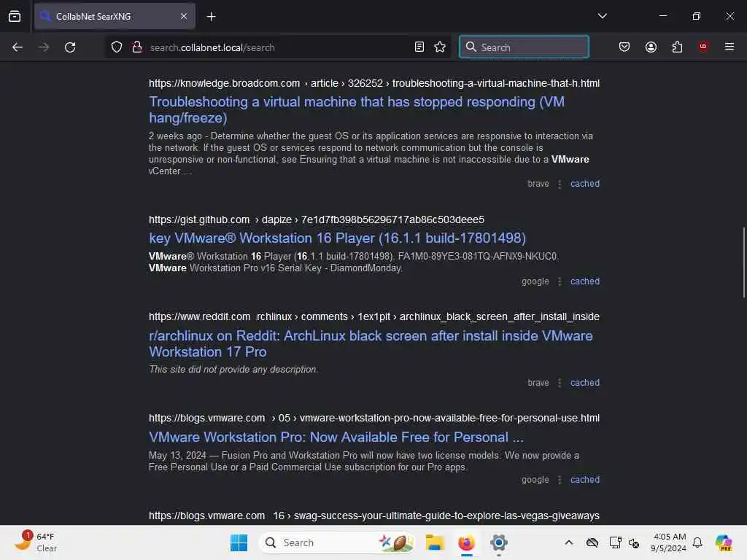The height and width of the screenshot is (560, 747).
Task: Click the Windows taskbar Search box
Action: [x=336, y=542]
